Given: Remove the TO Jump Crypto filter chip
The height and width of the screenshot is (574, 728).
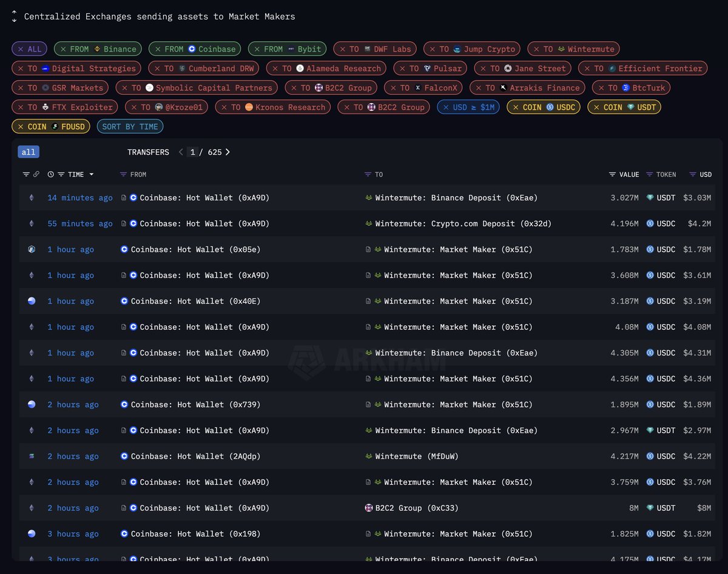Looking at the screenshot, I should [433, 49].
